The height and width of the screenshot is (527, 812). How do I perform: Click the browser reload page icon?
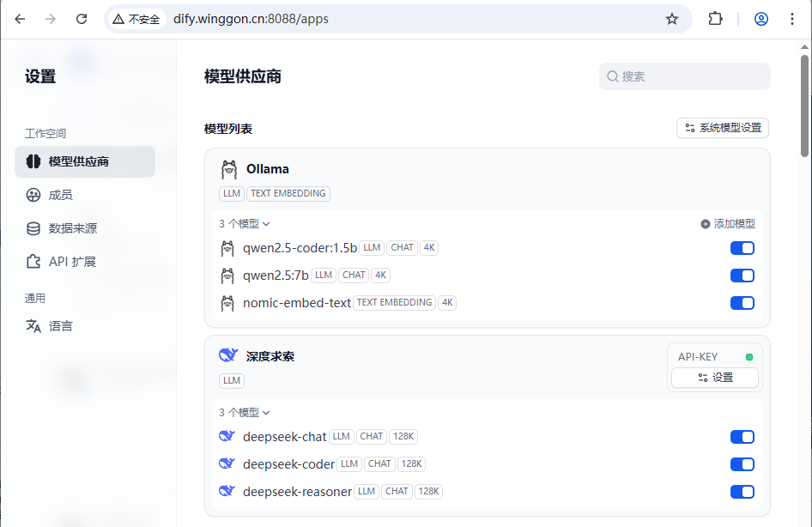[x=82, y=19]
